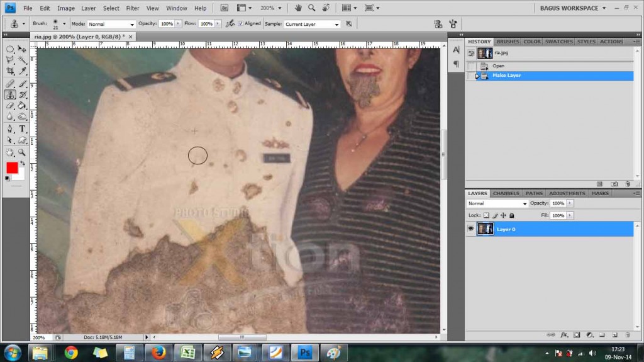Screen dimensions: 644x362
Task: Create new fill or adjustment layer
Action: coord(589,335)
